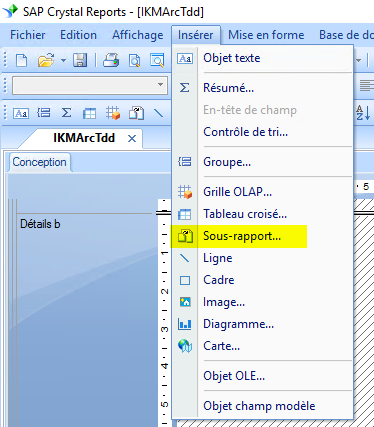The width and height of the screenshot is (374, 427).
Task: Click the Open folder toolbar icon
Action: (46, 61)
